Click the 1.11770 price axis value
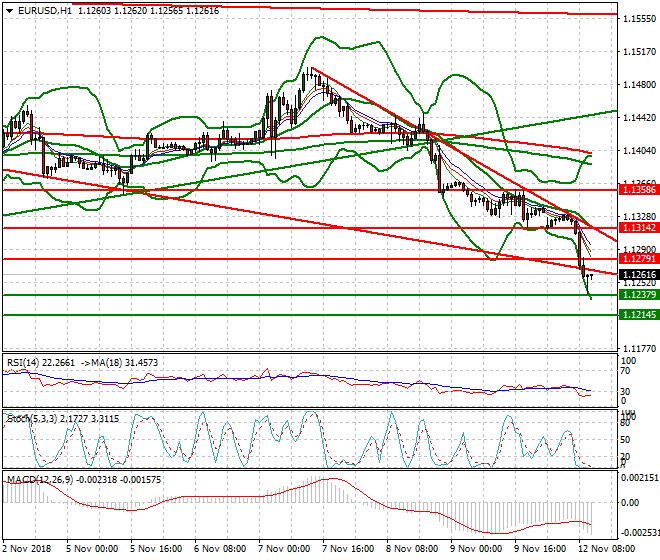The image size is (660, 560). (x=639, y=349)
